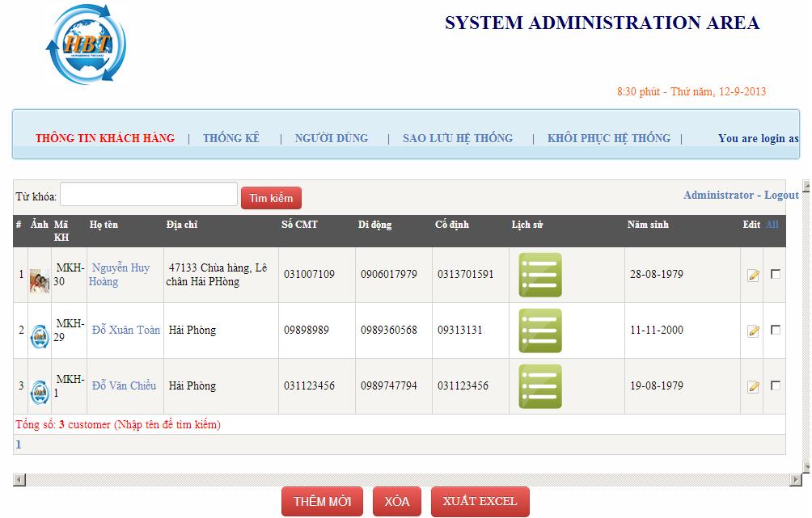Open photo thumbnail of Nguyễn Huy Hoàng

(39, 280)
